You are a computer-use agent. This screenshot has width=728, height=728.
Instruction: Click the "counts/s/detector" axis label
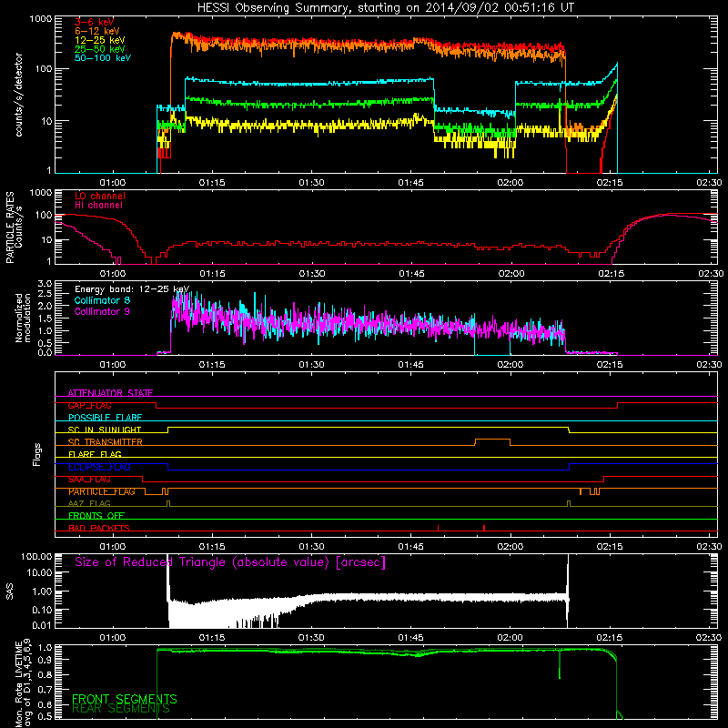18,95
